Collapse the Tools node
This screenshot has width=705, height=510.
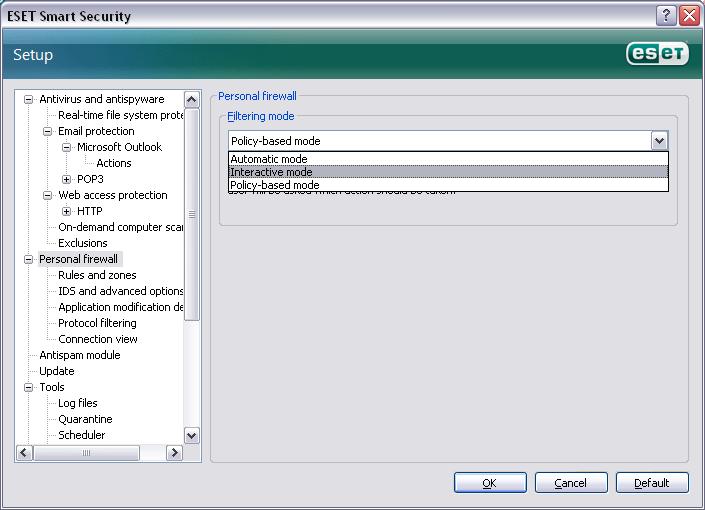pos(28,387)
